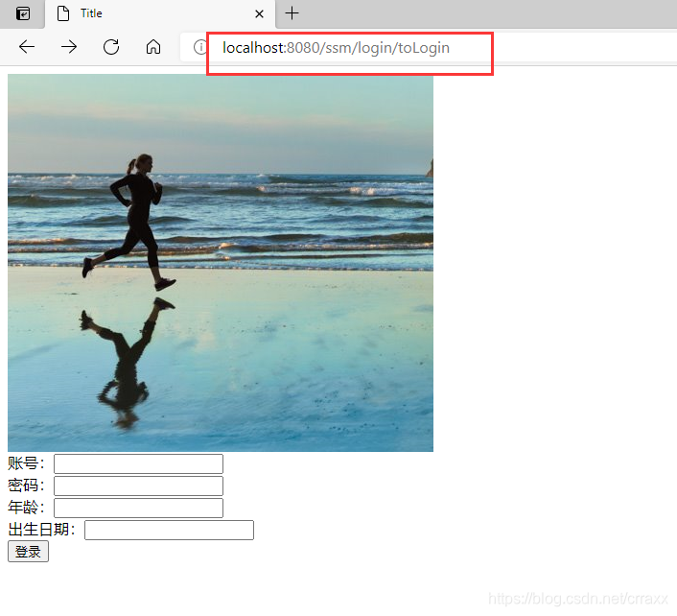
Task: Click the browser forward arrow
Action: tap(69, 47)
